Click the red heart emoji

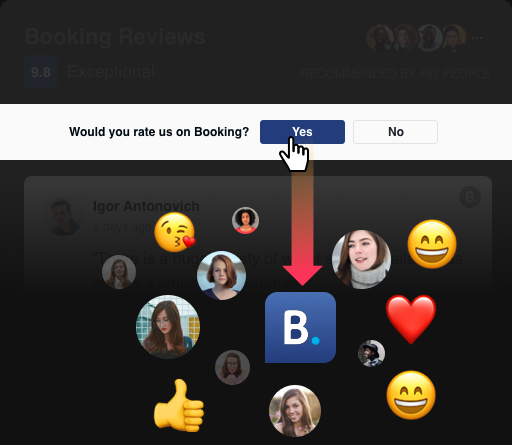click(x=411, y=319)
